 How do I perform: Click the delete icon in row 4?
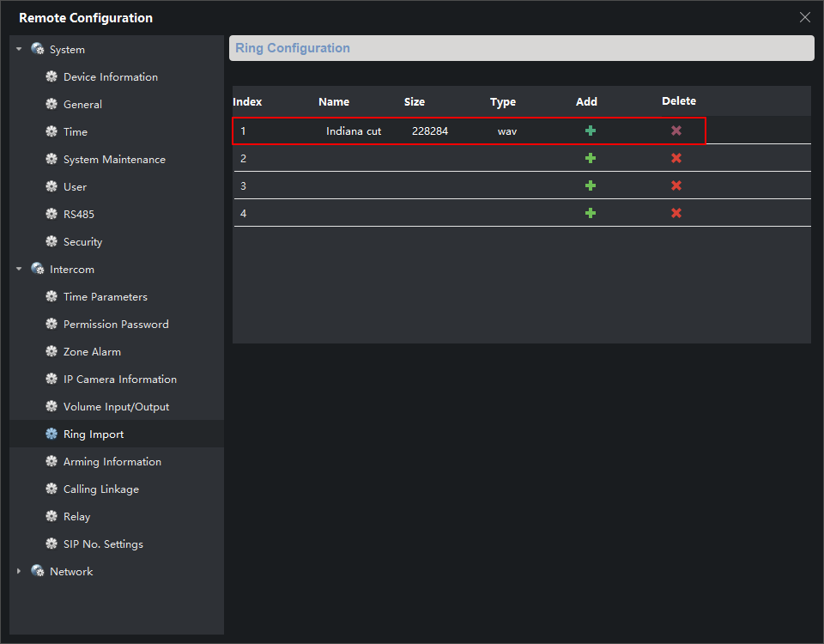(x=676, y=213)
